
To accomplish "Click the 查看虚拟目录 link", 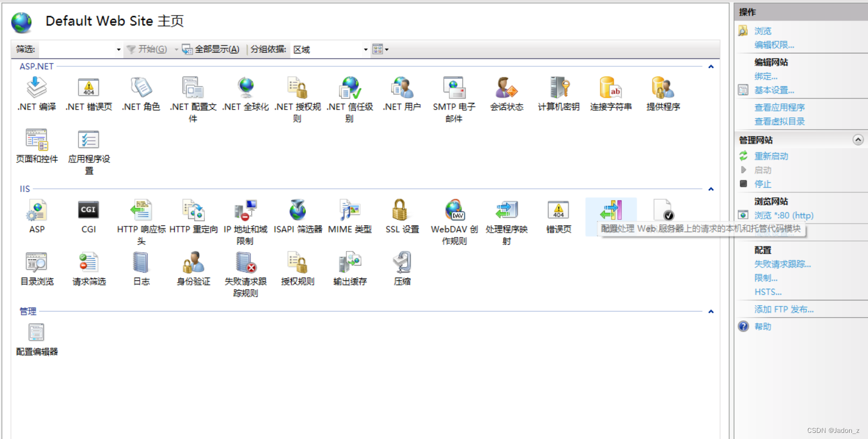I will (779, 121).
